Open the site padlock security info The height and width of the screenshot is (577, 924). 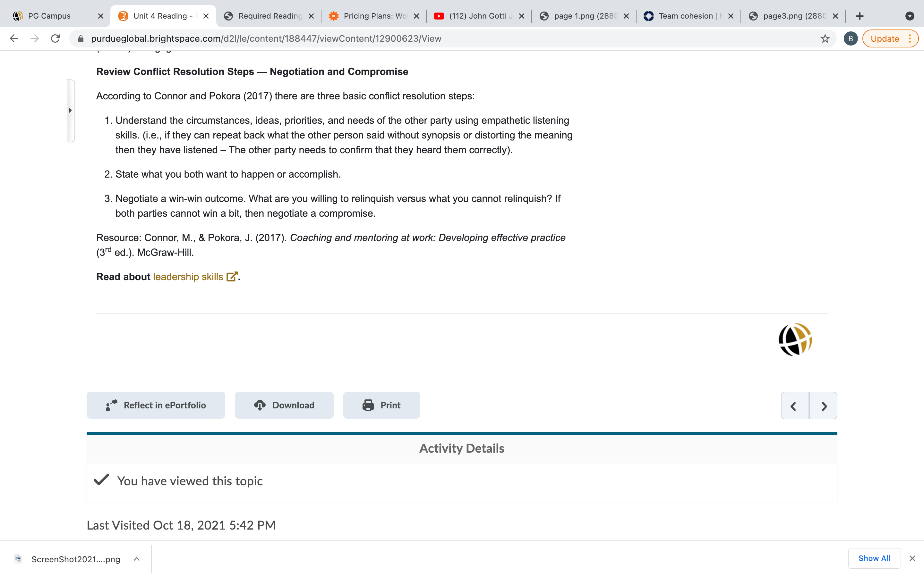tap(81, 38)
